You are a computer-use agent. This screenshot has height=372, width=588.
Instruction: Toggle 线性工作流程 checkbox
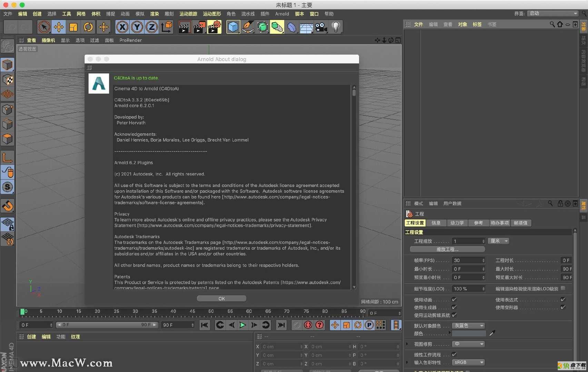454,354
